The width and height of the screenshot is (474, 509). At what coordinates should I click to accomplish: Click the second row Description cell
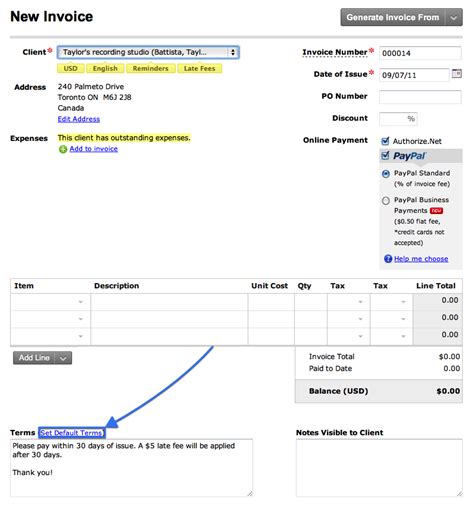point(169,319)
